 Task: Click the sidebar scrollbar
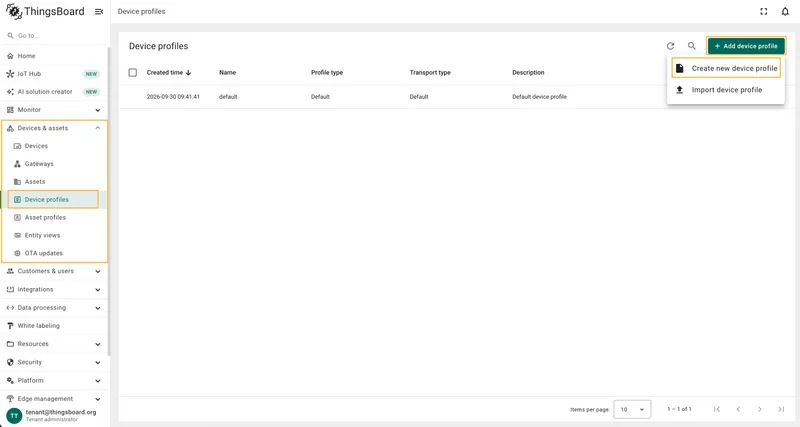click(x=109, y=202)
